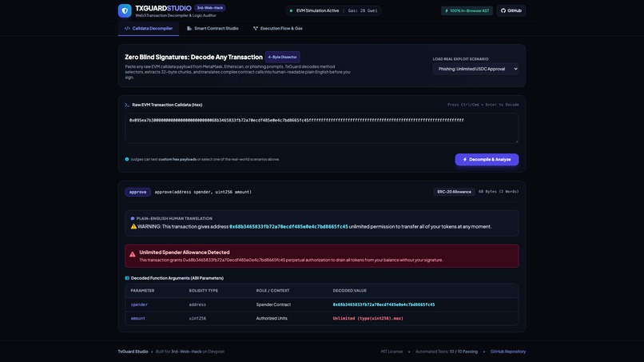Click the Spender Contract role cell
644x362 pixels.
pyautogui.click(x=273, y=305)
